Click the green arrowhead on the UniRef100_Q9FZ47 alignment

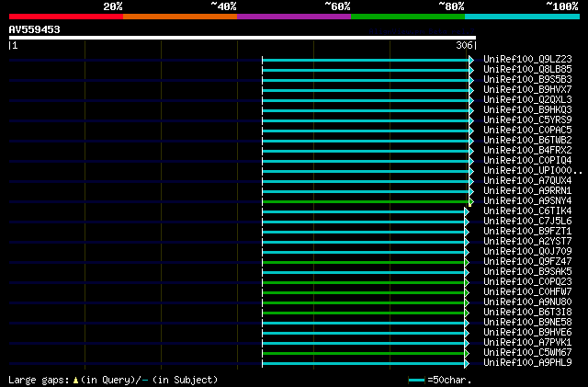pos(467,263)
